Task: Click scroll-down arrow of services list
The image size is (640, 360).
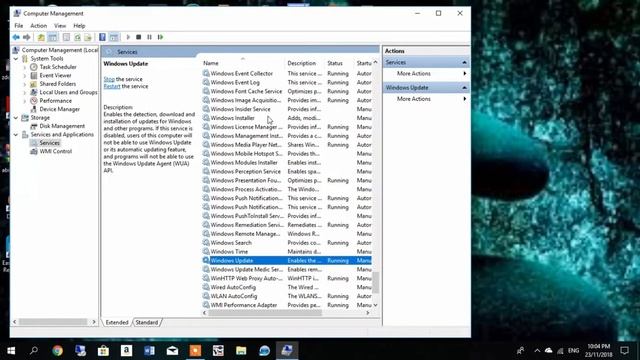Action: point(376,305)
